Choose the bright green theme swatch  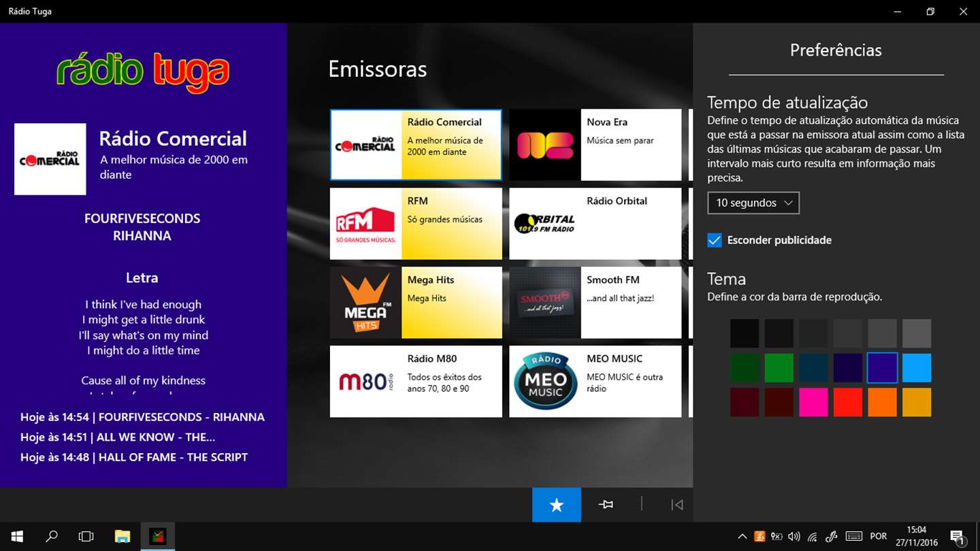[779, 368]
